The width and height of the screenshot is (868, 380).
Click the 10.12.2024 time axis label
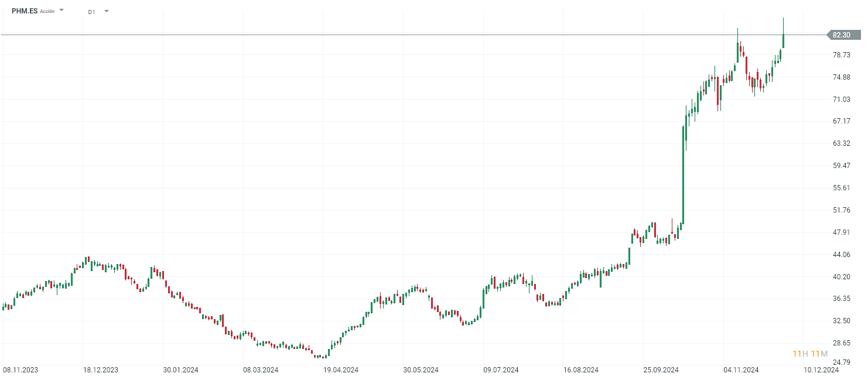click(x=821, y=370)
